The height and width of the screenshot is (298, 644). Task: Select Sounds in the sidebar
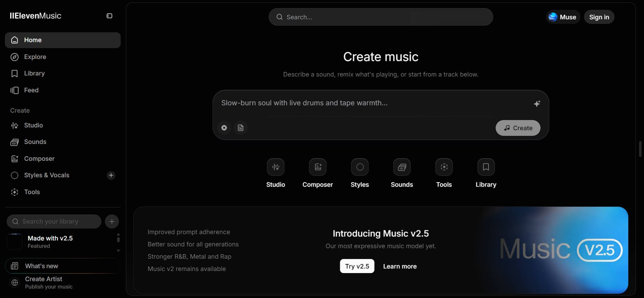click(63, 142)
